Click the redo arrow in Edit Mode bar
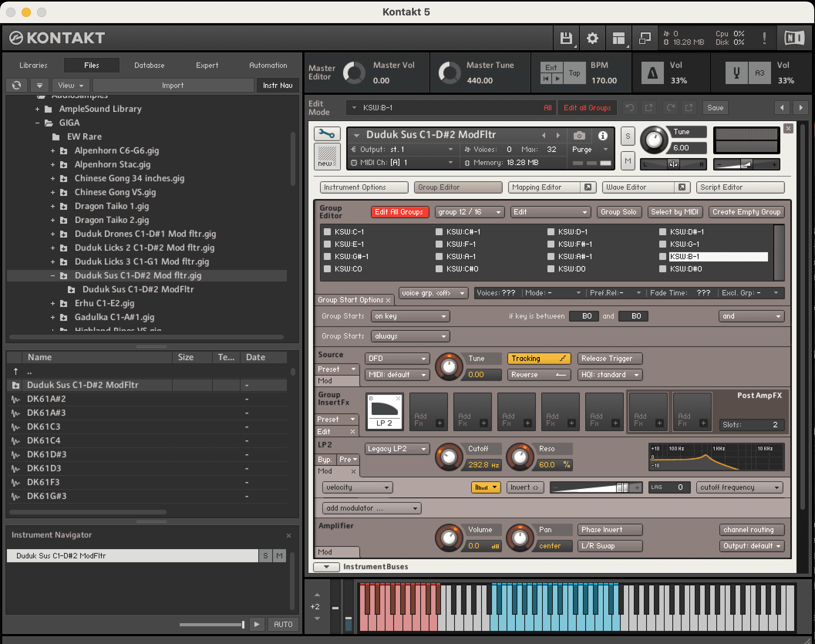Image resolution: width=815 pixels, height=644 pixels. pos(671,108)
